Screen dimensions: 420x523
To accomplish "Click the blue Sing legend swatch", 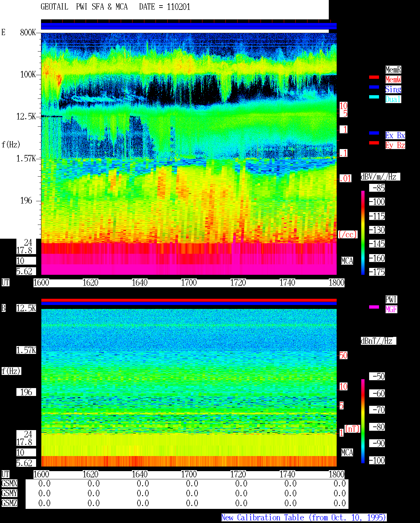I will pyautogui.click(x=374, y=87).
